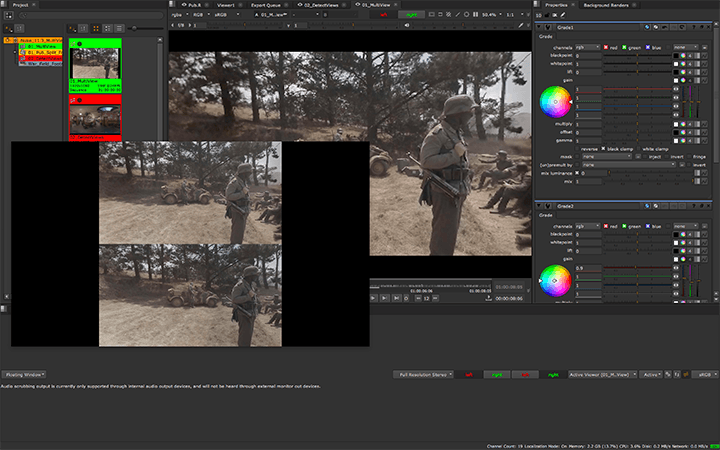Toggle Grade1 green channel checkbox
The image size is (720, 450).
(x=624, y=47)
